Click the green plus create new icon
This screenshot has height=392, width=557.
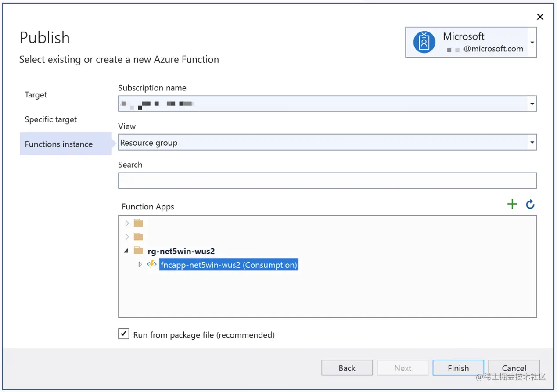pos(512,204)
